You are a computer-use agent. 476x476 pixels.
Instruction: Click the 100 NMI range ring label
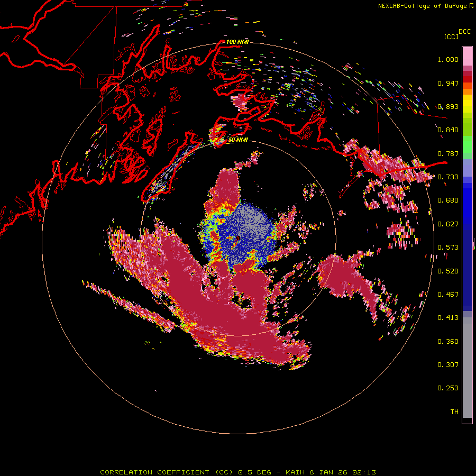tap(237, 42)
